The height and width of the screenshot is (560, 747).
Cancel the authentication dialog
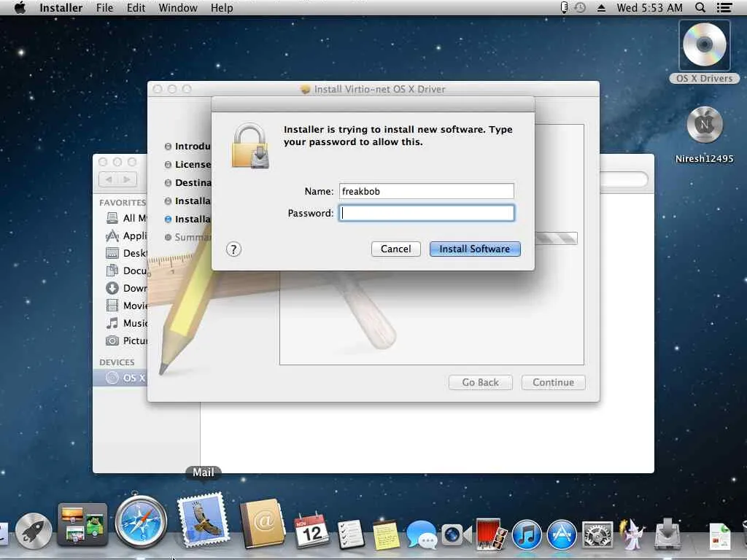[x=395, y=249]
